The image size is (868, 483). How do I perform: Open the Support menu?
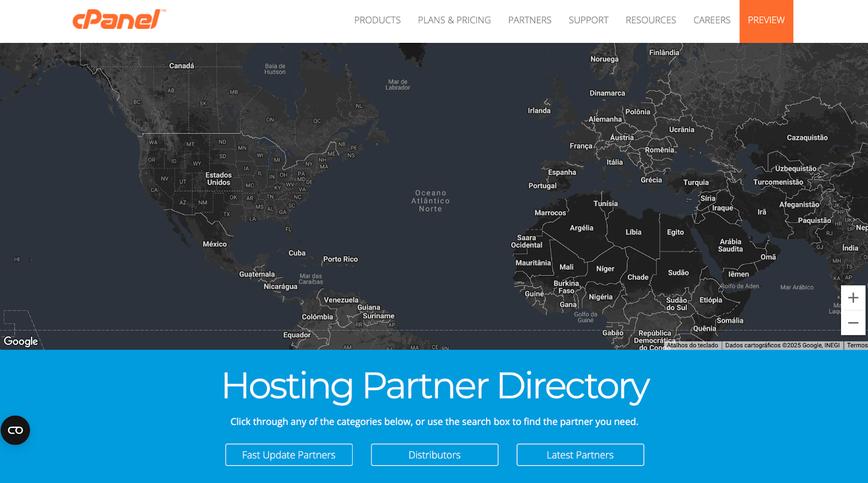588,20
